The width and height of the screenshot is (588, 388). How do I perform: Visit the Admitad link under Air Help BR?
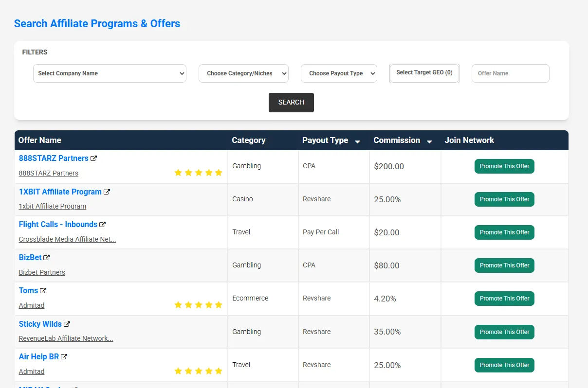(32, 371)
